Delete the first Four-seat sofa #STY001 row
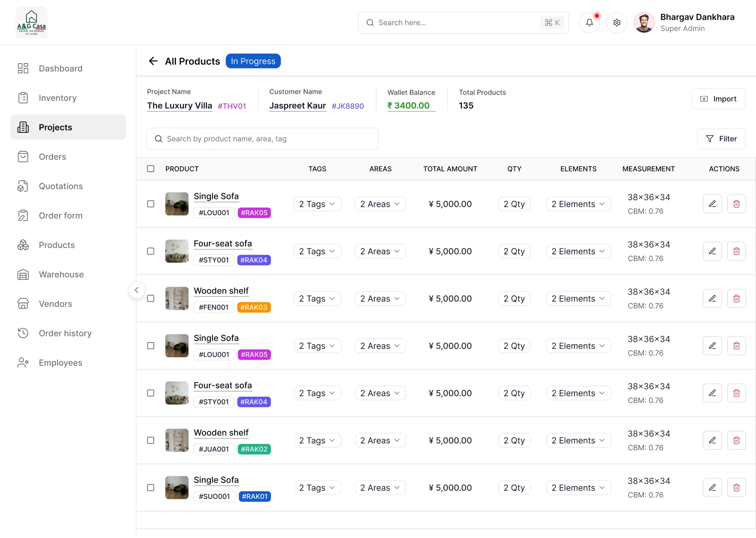Image resolution: width=756 pixels, height=538 pixels. [x=736, y=251]
